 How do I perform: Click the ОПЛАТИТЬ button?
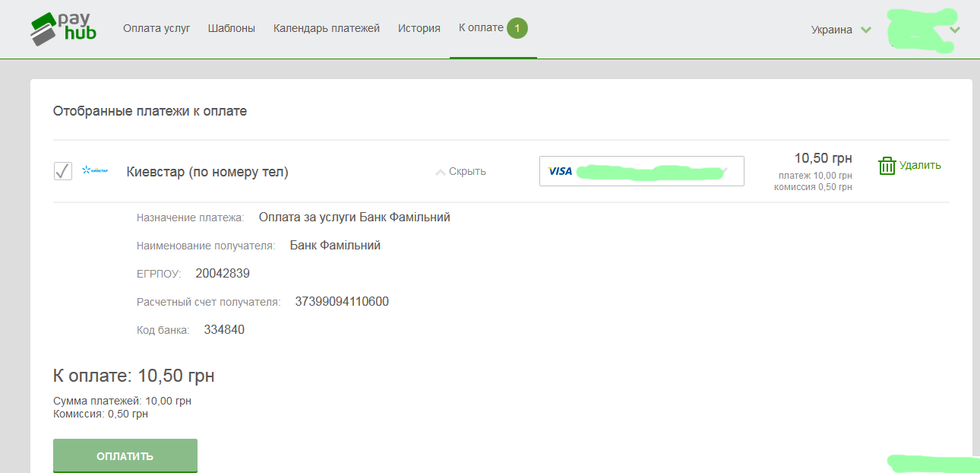point(125,456)
